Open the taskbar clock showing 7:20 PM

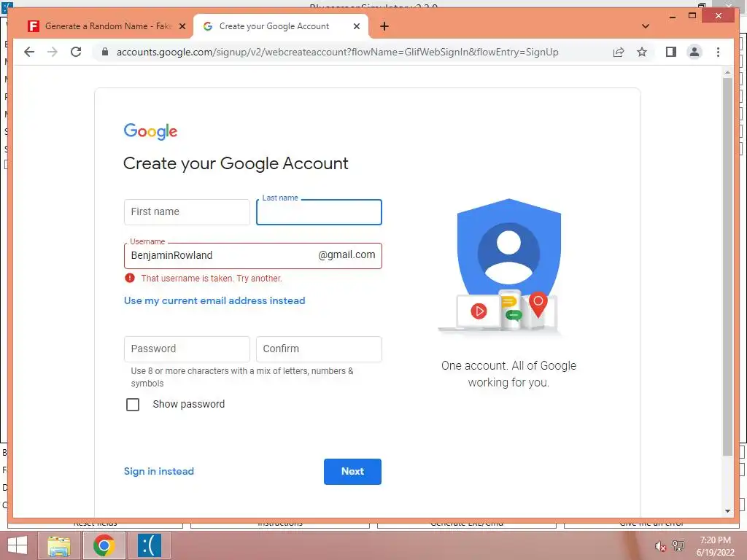point(715,546)
